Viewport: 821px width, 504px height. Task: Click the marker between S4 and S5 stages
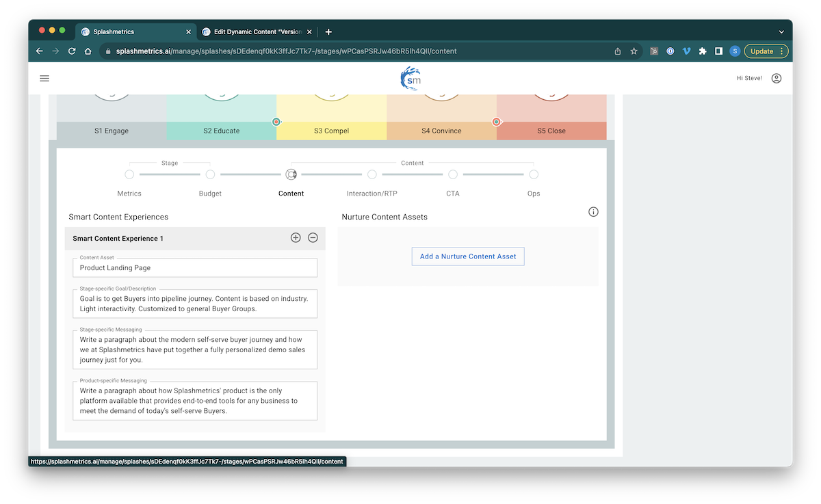pos(497,122)
